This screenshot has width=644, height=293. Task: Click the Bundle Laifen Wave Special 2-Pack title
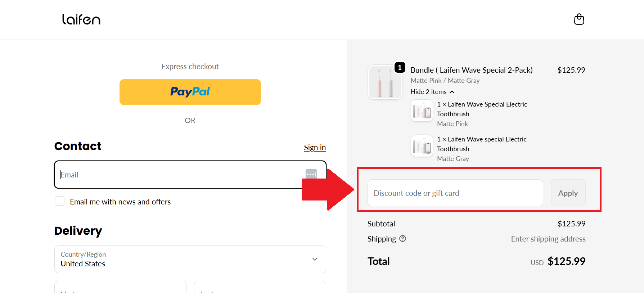tap(472, 70)
